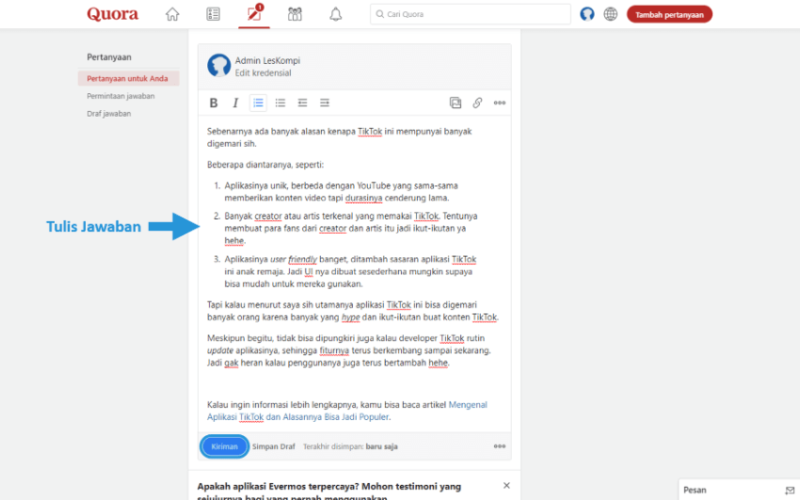This screenshot has width=800, height=500.
Task: Toggle the bulleted list button
Action: (x=280, y=103)
